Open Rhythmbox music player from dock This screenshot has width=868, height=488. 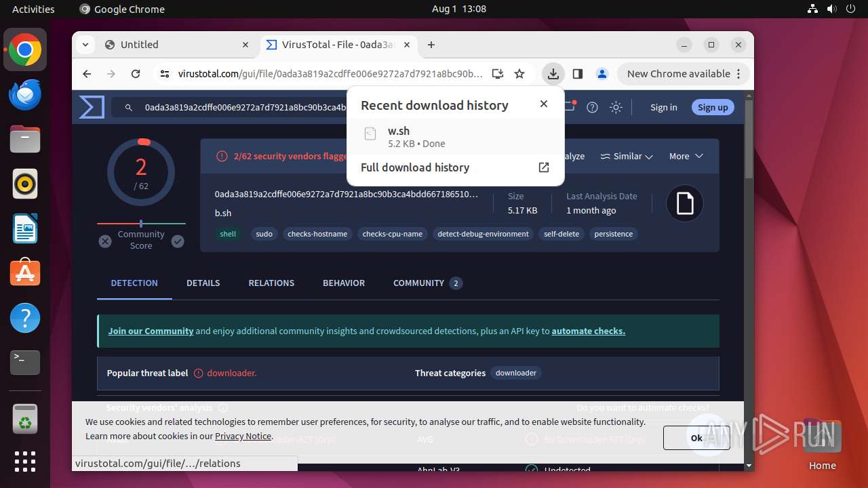pos(25,184)
